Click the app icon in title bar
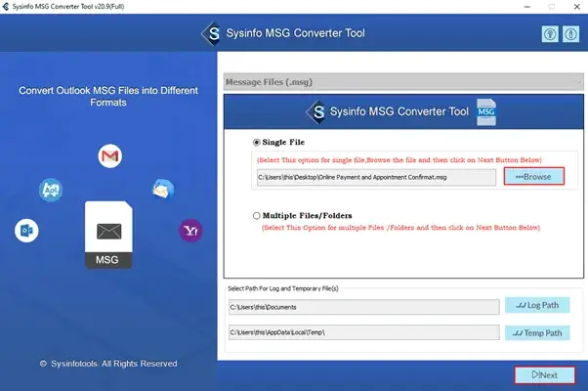 [6, 7]
